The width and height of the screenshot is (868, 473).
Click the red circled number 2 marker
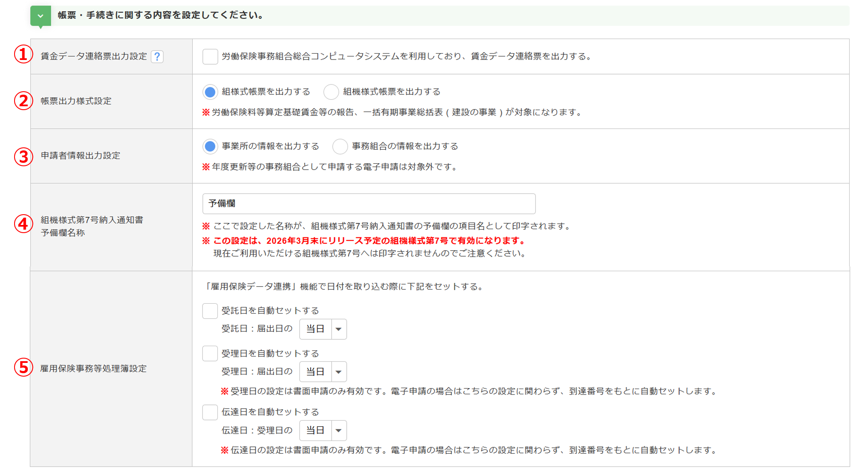coord(23,101)
